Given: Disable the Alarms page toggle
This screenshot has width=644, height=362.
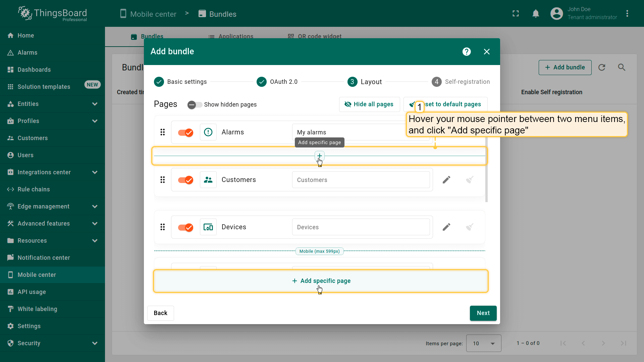Looking at the screenshot, I should (x=185, y=132).
